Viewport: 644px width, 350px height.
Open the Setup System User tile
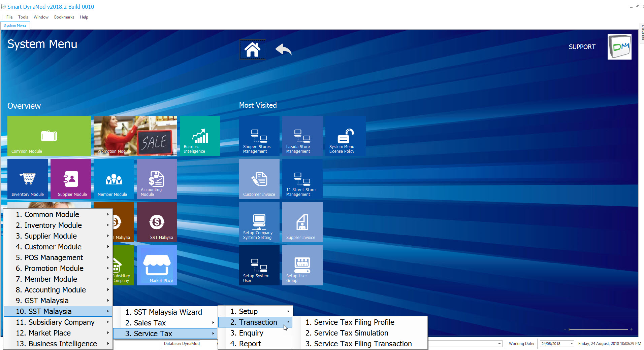click(259, 265)
